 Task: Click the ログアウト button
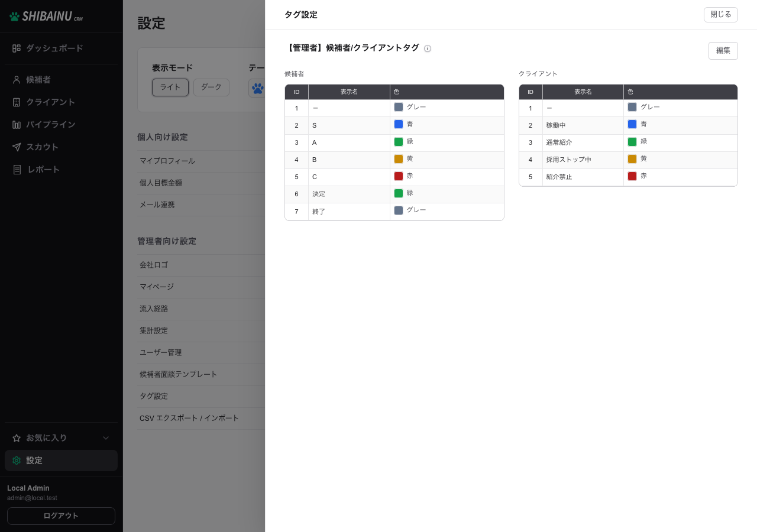(61, 516)
